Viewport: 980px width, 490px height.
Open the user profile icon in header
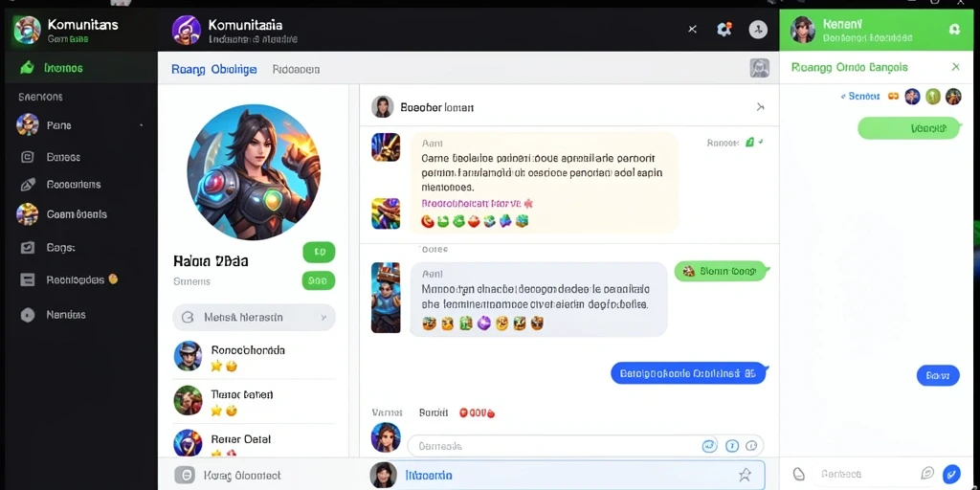click(758, 29)
